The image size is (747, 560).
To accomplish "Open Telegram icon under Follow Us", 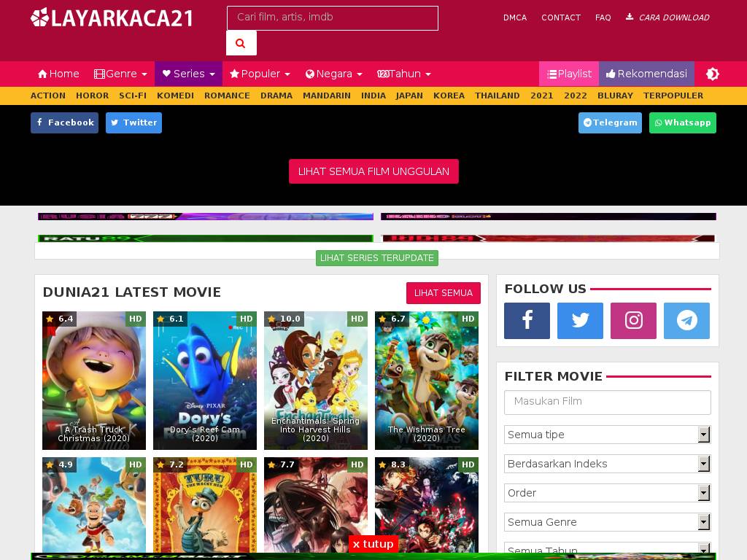I will [x=686, y=321].
